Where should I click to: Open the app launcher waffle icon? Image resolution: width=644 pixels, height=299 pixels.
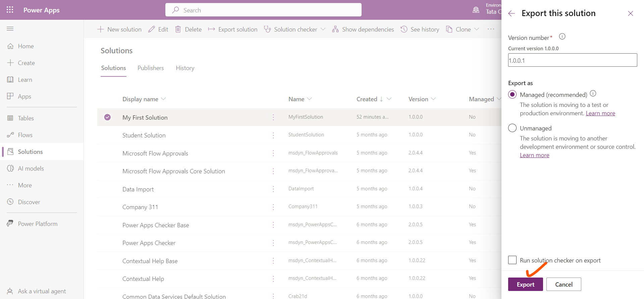coord(10,10)
